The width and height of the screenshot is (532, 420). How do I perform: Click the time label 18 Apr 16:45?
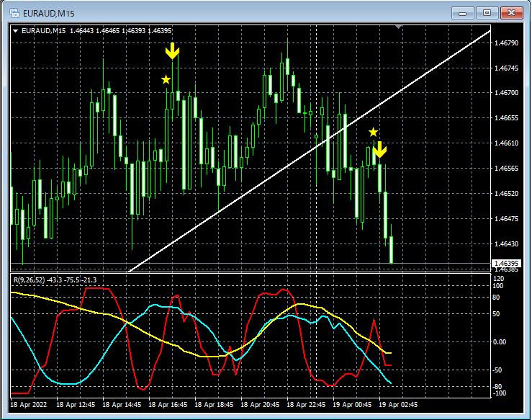pyautogui.click(x=168, y=405)
